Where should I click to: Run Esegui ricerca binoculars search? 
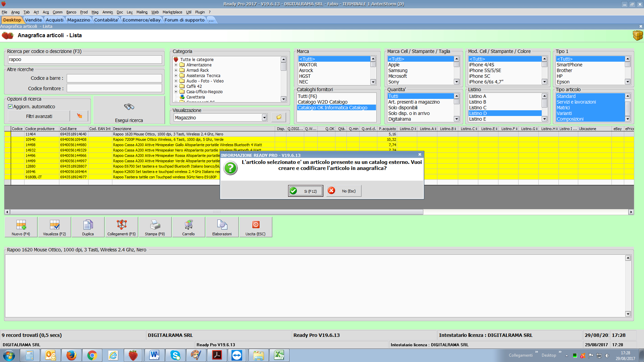129,111
